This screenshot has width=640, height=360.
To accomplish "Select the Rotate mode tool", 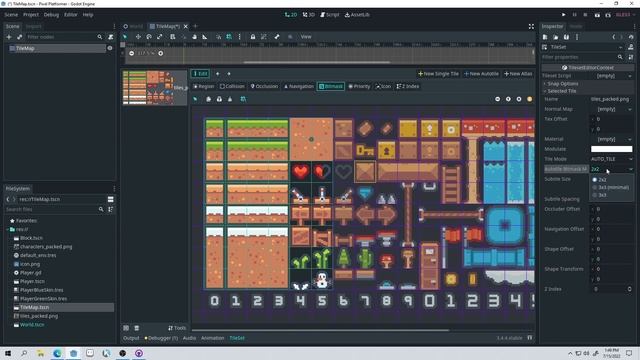I will pyautogui.click(x=149, y=37).
